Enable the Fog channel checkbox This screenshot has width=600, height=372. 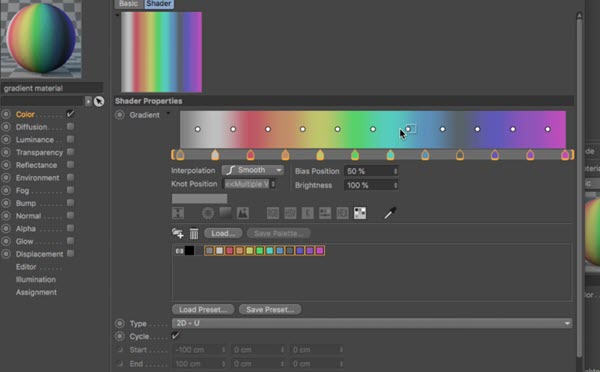pyautogui.click(x=70, y=190)
